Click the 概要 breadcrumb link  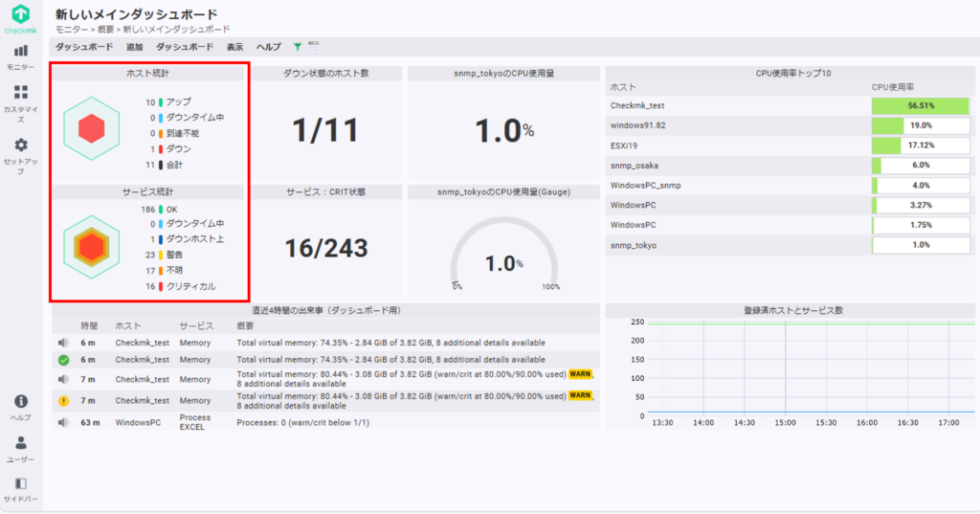click(105, 30)
